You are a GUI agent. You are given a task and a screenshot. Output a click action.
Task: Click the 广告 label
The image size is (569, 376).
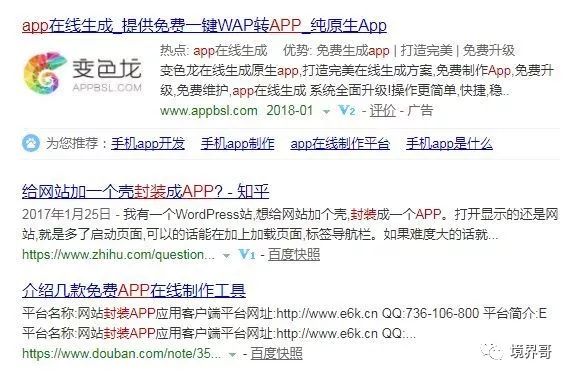click(x=420, y=110)
